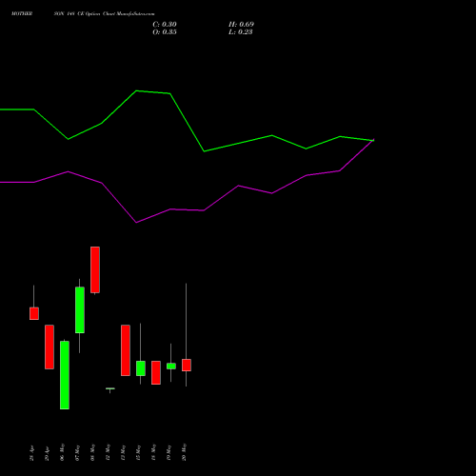
Task: Click where green and purple lines converge
Action: coord(373,140)
